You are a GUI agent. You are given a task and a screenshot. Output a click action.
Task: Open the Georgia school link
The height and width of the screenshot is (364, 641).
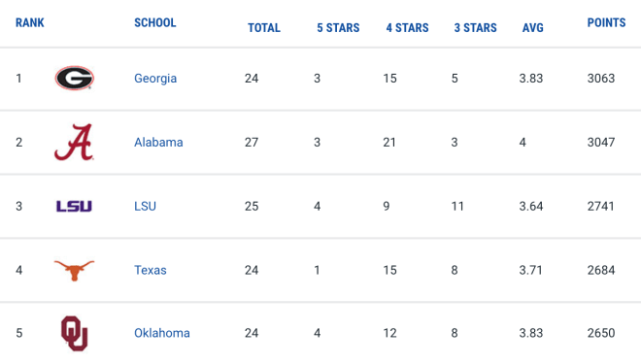tap(155, 79)
